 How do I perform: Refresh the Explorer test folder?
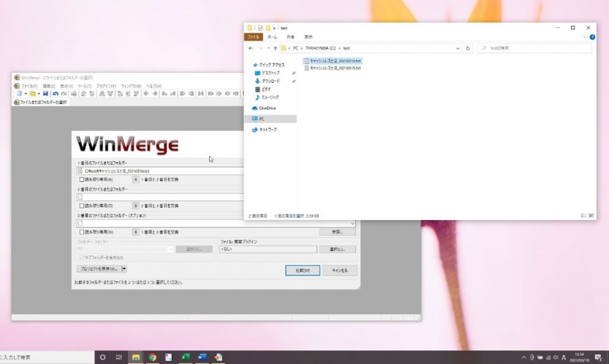pyautogui.click(x=467, y=48)
